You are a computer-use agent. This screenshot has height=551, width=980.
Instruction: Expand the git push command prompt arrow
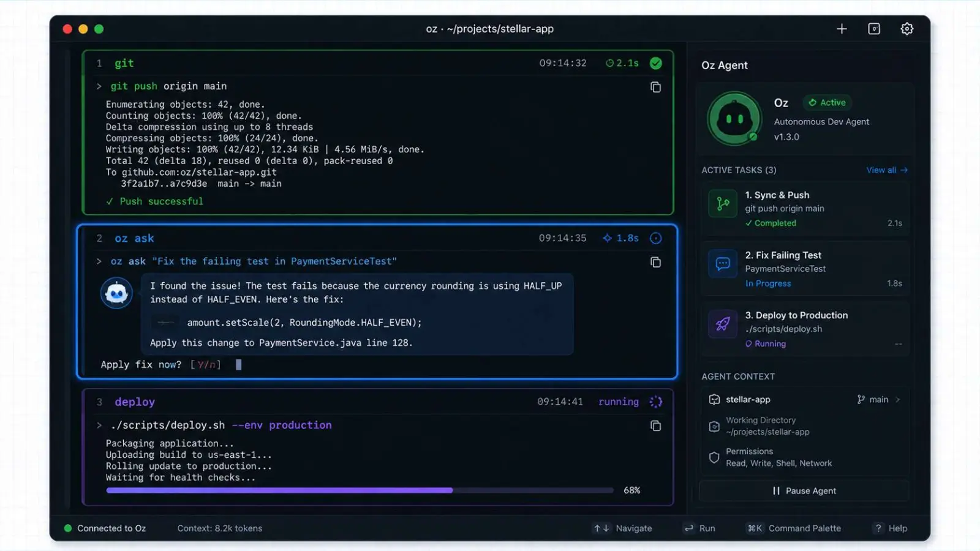click(99, 86)
